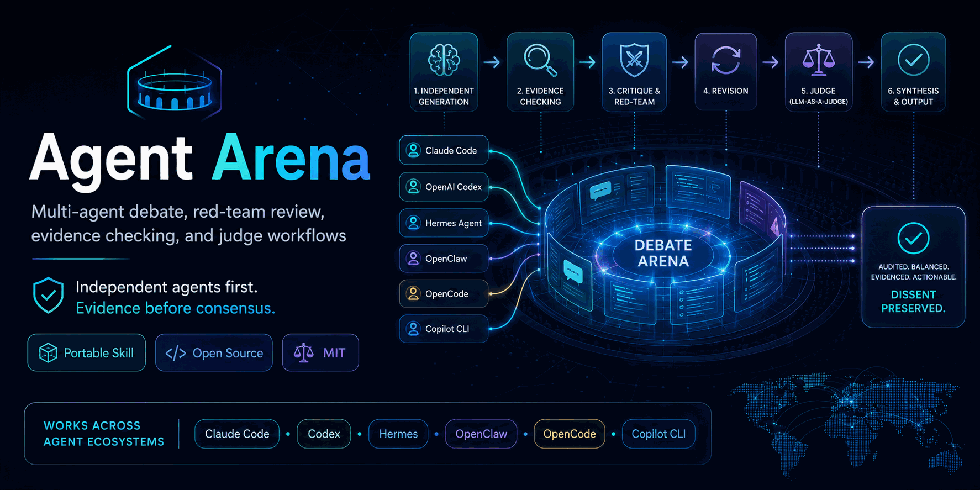Click the magnifying glass Evidence Checking icon
This screenshot has height=490, width=980.
[x=540, y=60]
